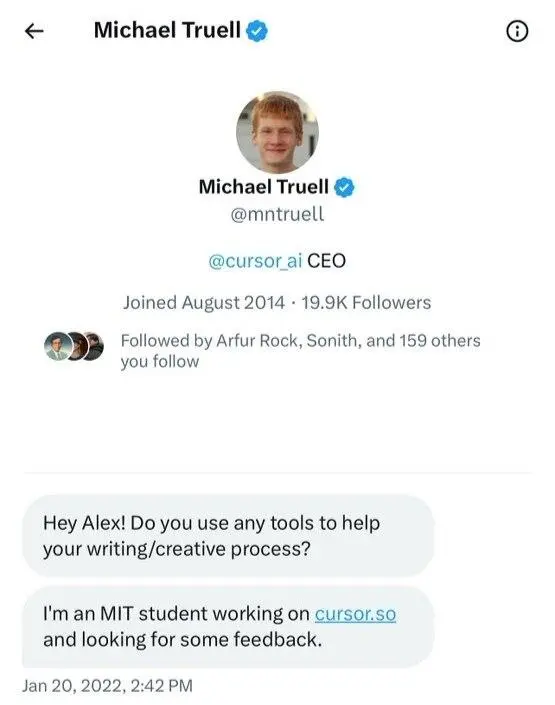View the 19.9K Followers count
Image resolution: width=555 pixels, height=705 pixels.
click(366, 303)
